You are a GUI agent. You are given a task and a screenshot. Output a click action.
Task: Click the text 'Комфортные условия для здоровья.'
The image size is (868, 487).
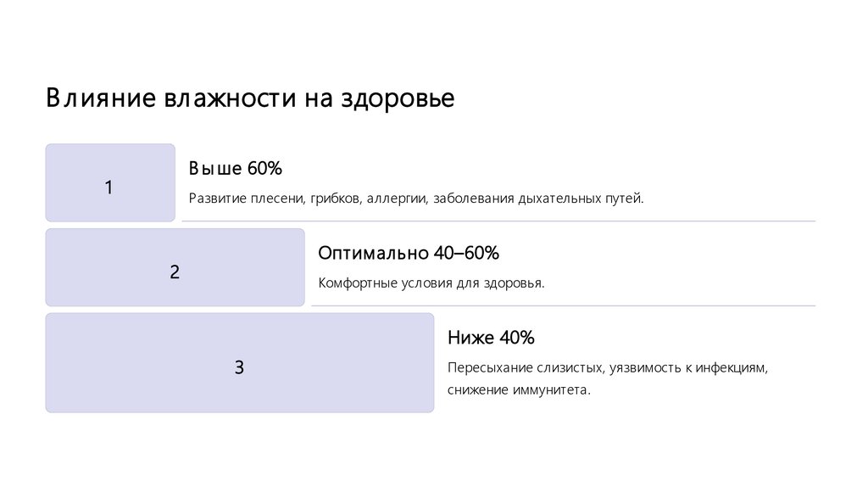click(431, 283)
